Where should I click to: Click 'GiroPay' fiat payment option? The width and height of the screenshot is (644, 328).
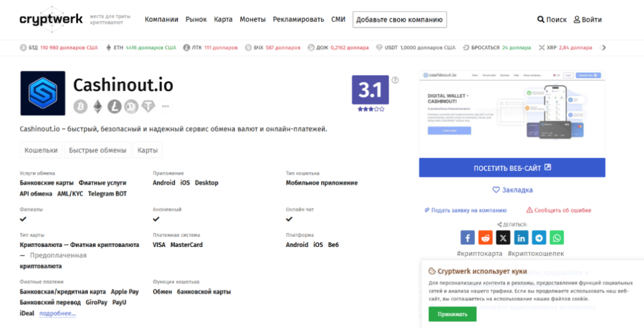click(x=96, y=302)
